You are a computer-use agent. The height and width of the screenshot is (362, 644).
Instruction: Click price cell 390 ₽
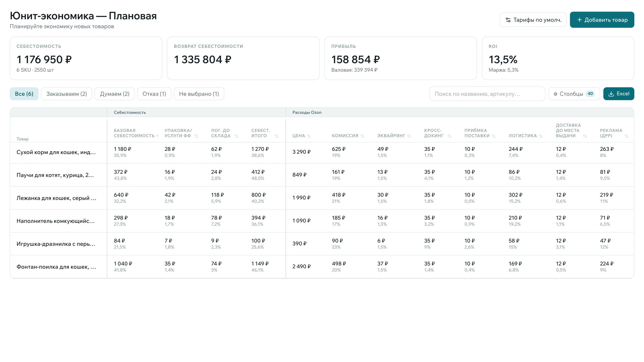pyautogui.click(x=299, y=244)
